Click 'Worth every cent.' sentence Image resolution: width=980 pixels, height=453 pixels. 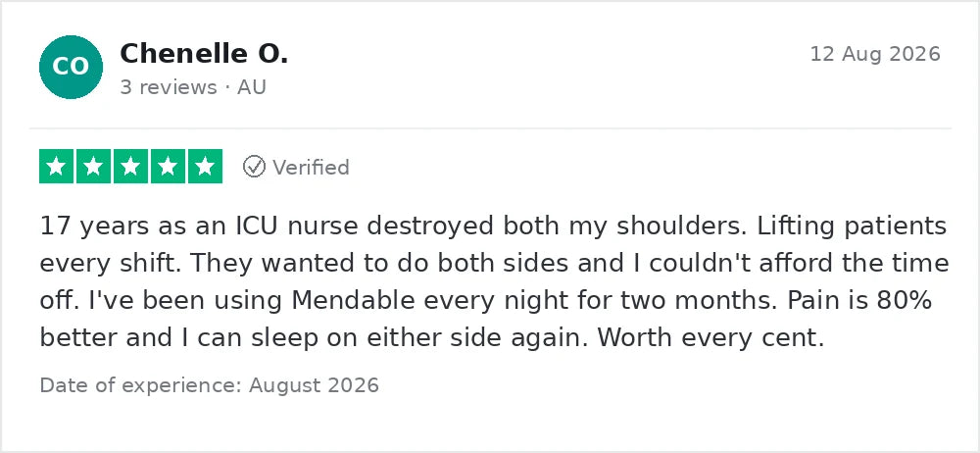click(711, 338)
